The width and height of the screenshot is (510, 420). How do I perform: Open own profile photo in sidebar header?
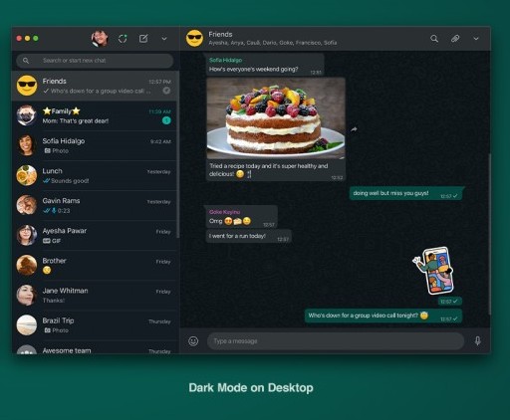[x=100, y=39]
